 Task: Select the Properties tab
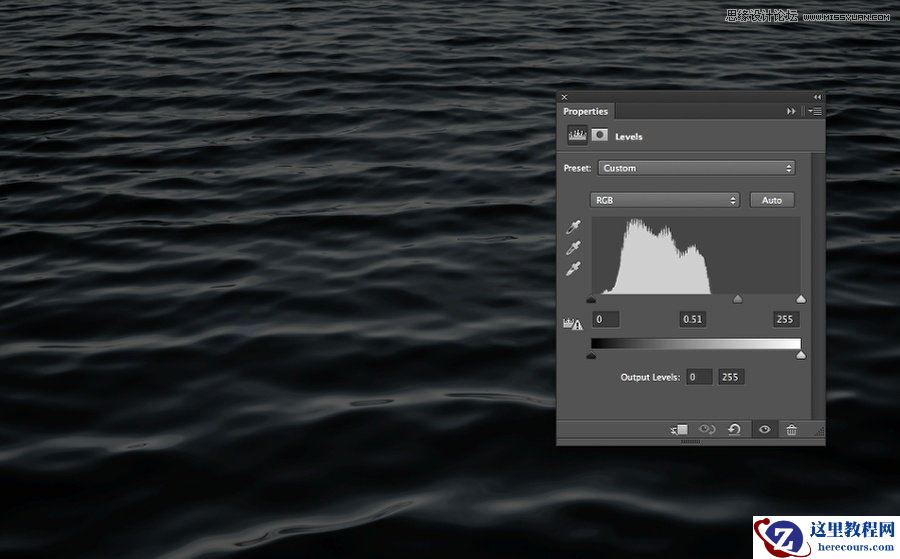pos(585,111)
